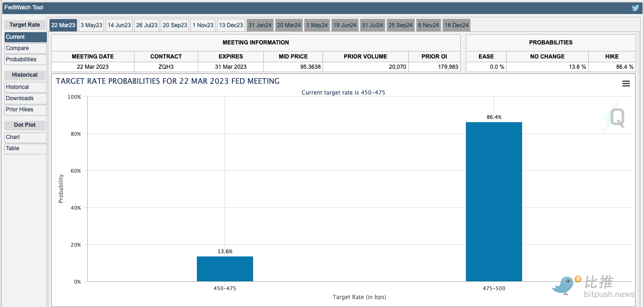Show the Dot Plot Chart

(25, 137)
